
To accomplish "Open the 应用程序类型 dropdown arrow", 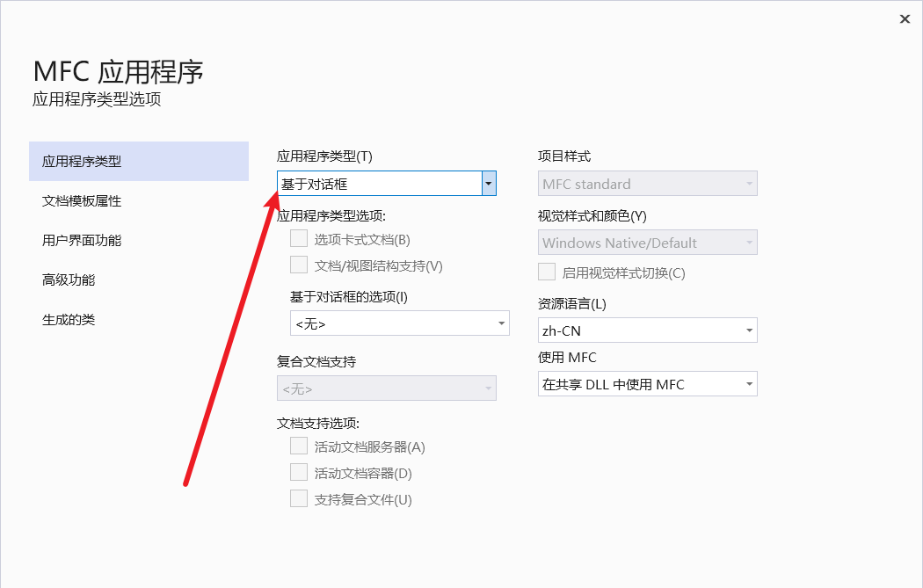I will click(x=489, y=184).
